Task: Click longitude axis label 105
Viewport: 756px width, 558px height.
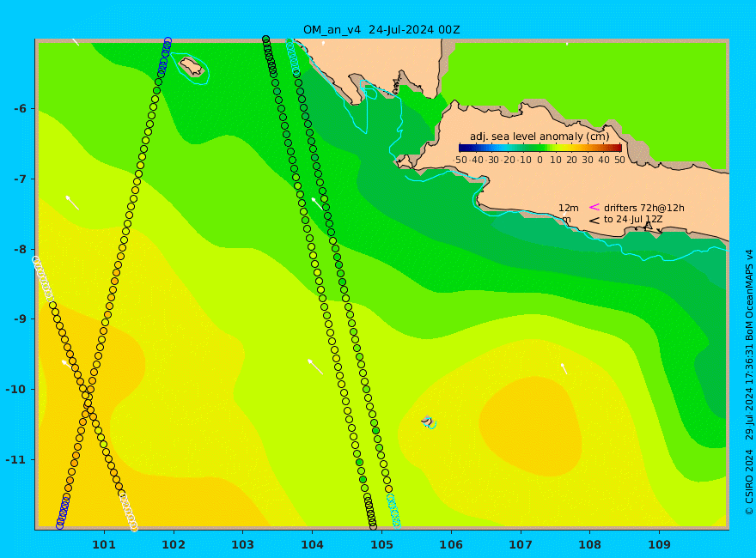Action: coord(381,545)
